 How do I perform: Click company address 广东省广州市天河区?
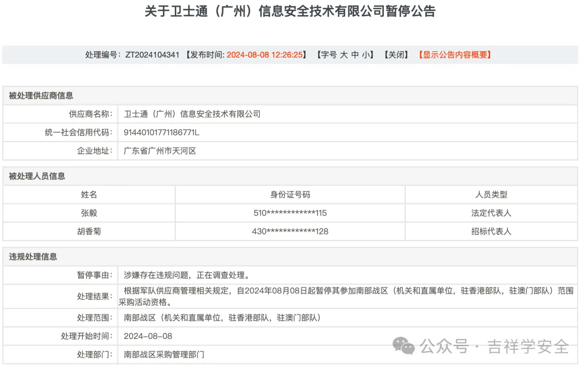pyautogui.click(x=160, y=151)
